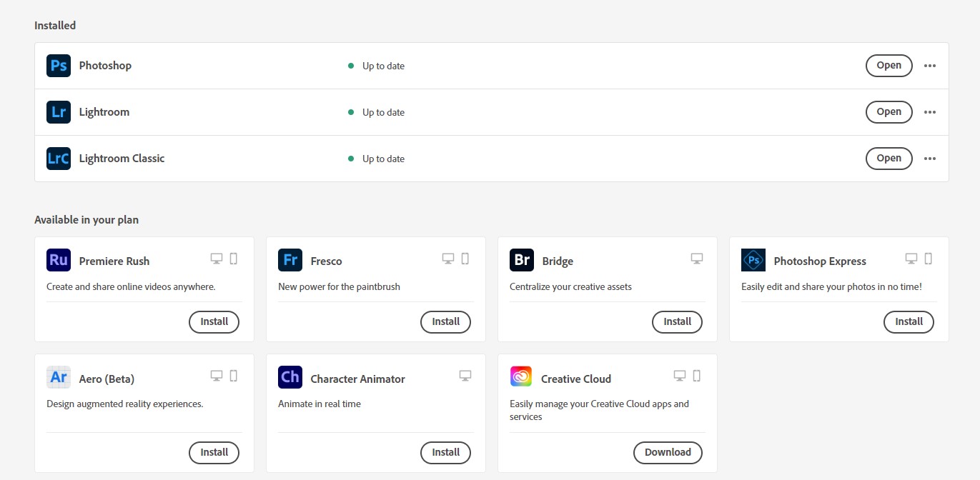980x480 pixels.
Task: Open more options menu for Lightroom
Action: click(x=930, y=112)
